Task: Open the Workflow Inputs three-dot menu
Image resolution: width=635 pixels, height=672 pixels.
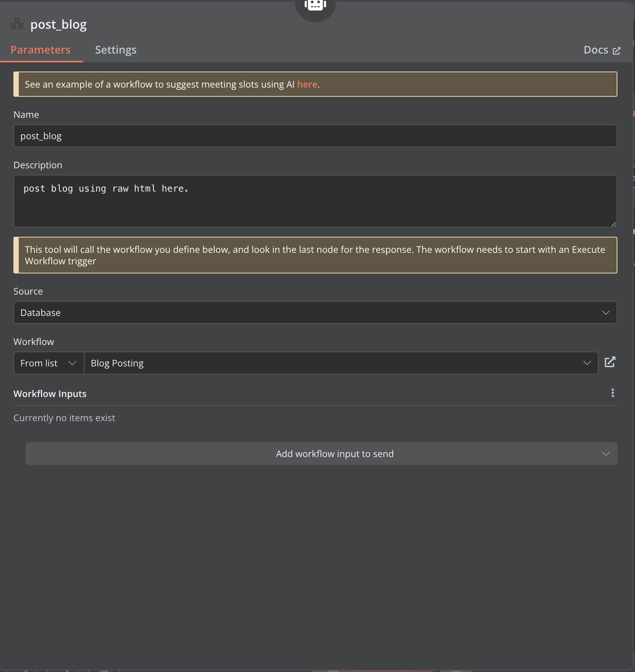Action: tap(612, 393)
